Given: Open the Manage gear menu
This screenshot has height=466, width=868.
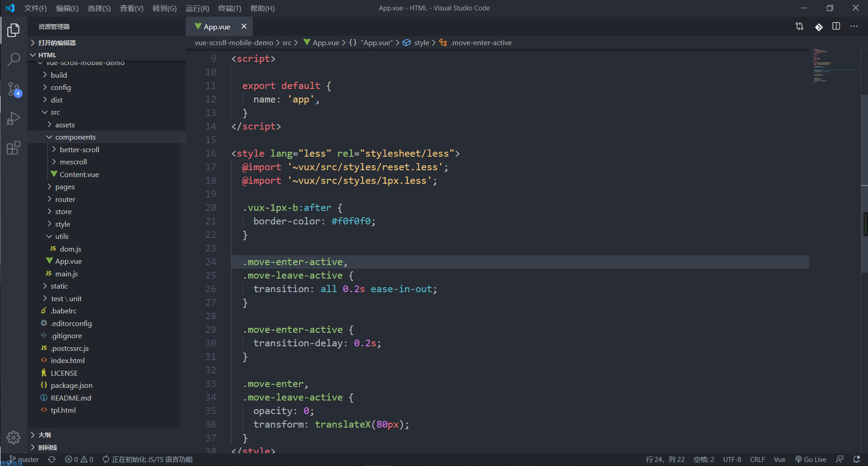Looking at the screenshot, I should (x=14, y=437).
